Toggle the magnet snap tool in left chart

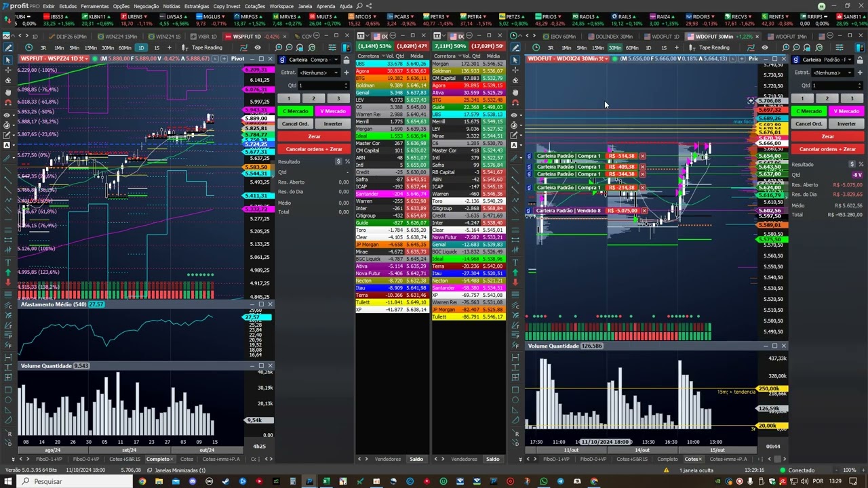coord(8,102)
